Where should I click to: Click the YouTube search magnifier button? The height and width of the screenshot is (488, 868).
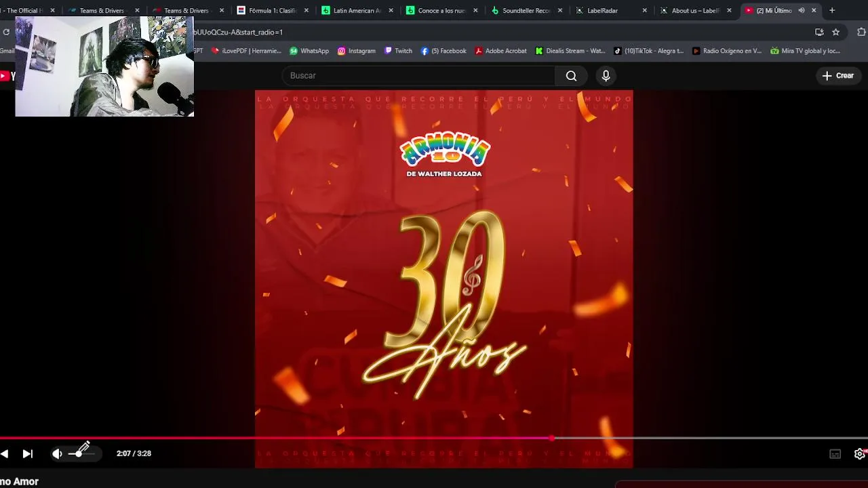click(572, 76)
